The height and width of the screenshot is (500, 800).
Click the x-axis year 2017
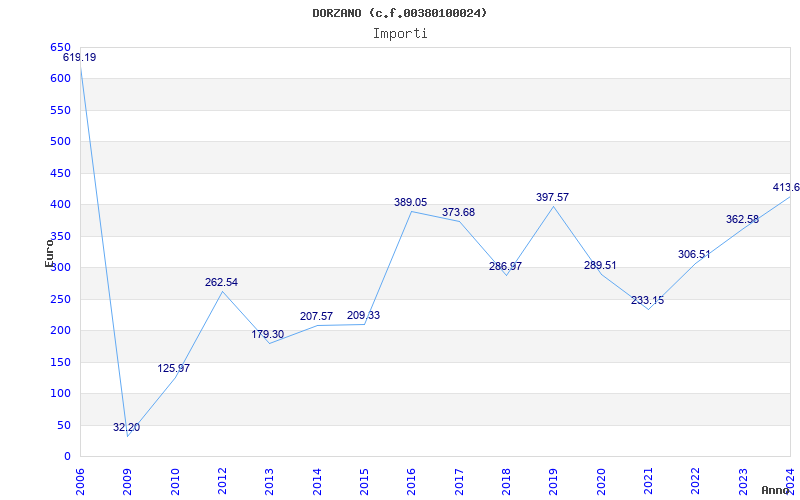[459, 482]
